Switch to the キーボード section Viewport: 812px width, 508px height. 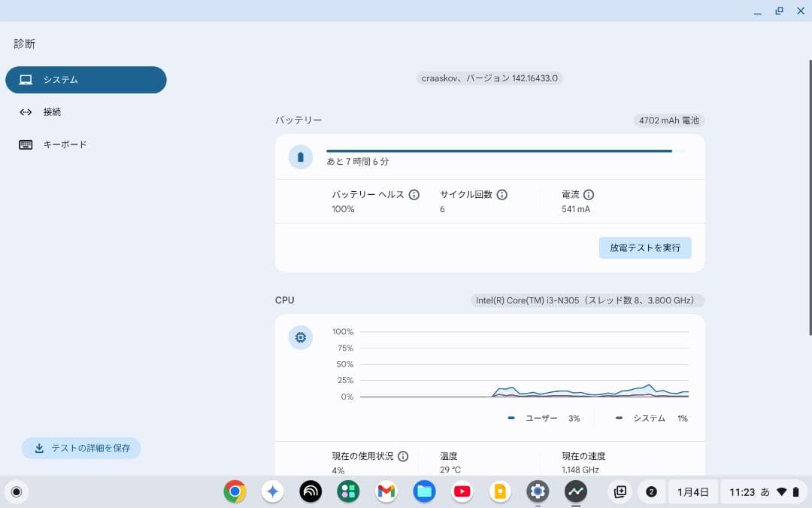(x=65, y=144)
